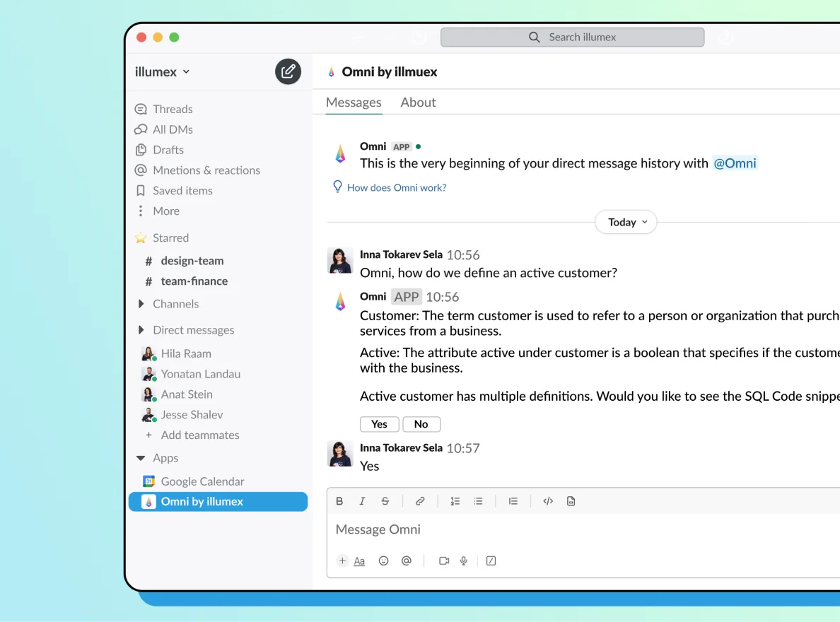Insert a code block
Viewport: 840px width, 622px height.
tap(571, 501)
